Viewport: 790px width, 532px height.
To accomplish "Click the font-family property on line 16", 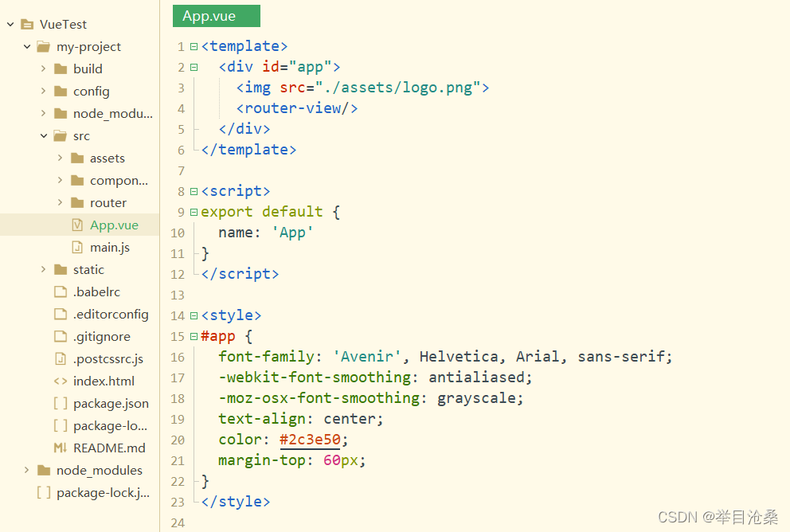I will [266, 357].
